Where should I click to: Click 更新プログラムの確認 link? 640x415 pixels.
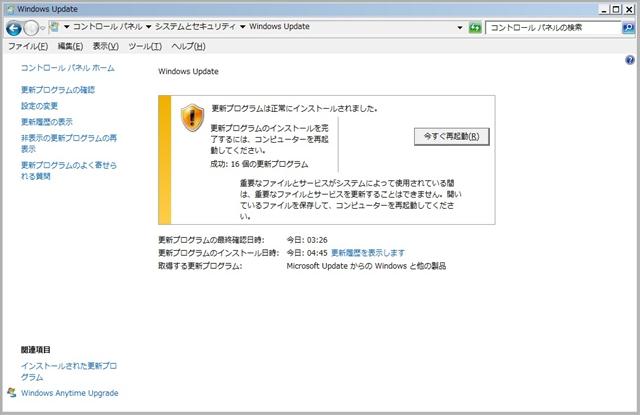pos(58,90)
